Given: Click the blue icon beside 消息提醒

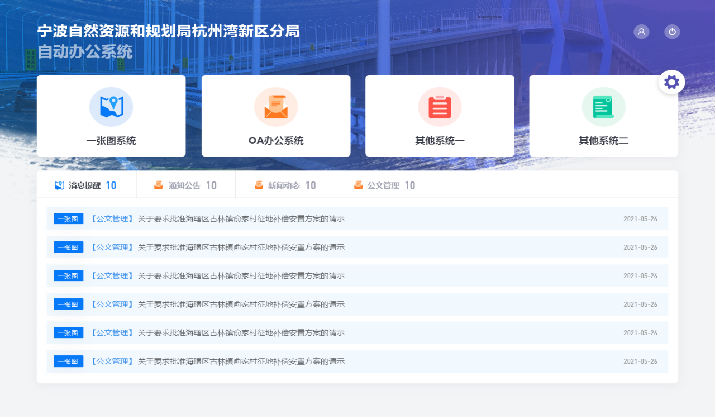Looking at the screenshot, I should pyautogui.click(x=59, y=185).
